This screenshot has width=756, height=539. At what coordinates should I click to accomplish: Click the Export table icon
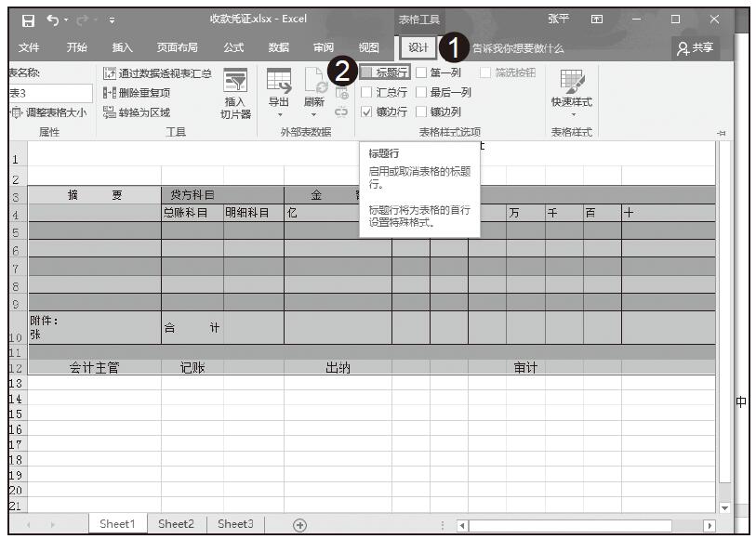(x=279, y=91)
